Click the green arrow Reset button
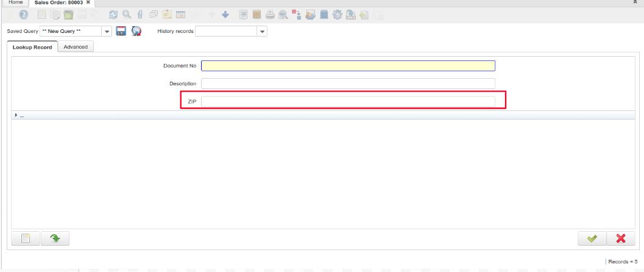 [55, 238]
